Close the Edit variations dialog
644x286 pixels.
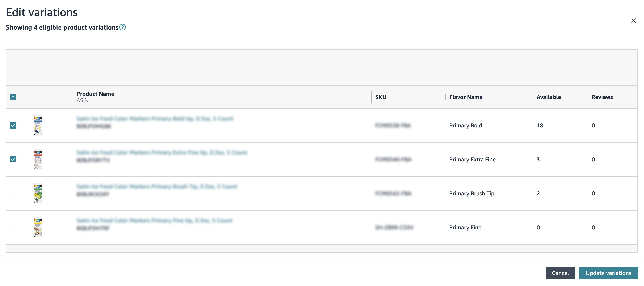pyautogui.click(x=633, y=21)
